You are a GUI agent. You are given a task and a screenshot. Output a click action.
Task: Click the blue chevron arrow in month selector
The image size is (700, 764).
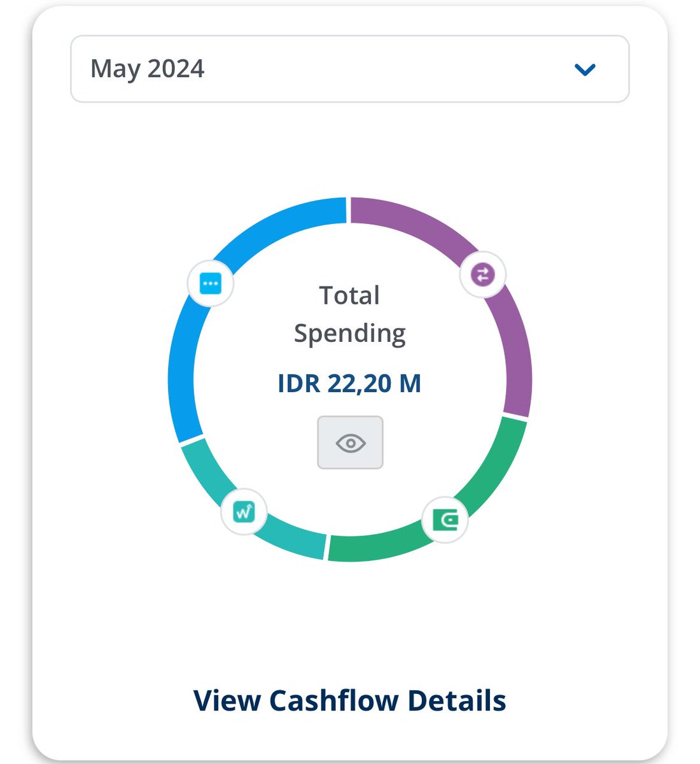click(x=585, y=69)
